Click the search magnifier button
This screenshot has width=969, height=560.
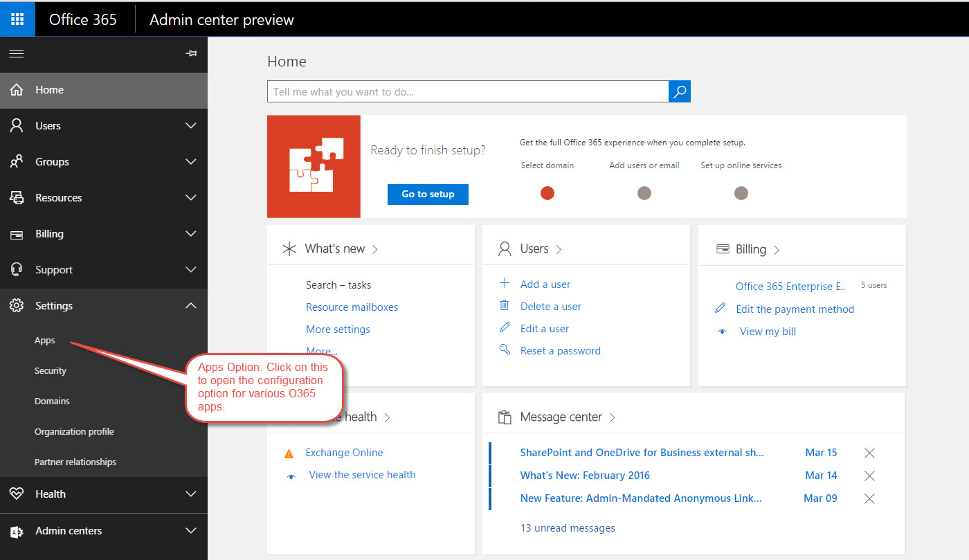point(680,91)
